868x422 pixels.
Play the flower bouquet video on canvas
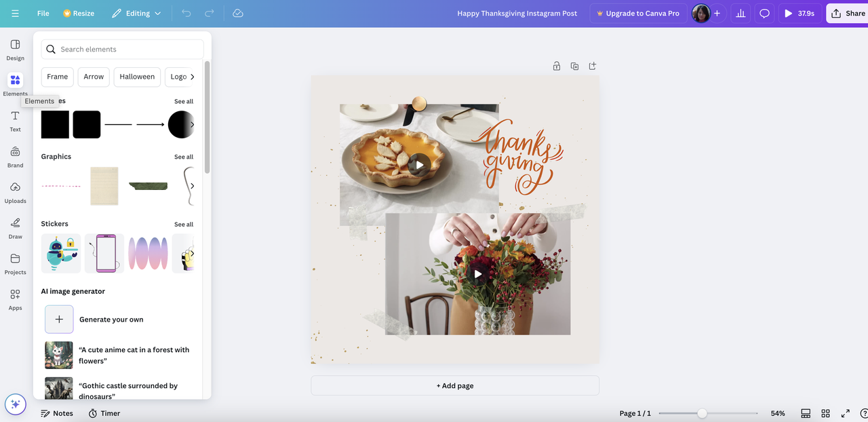coord(478,274)
